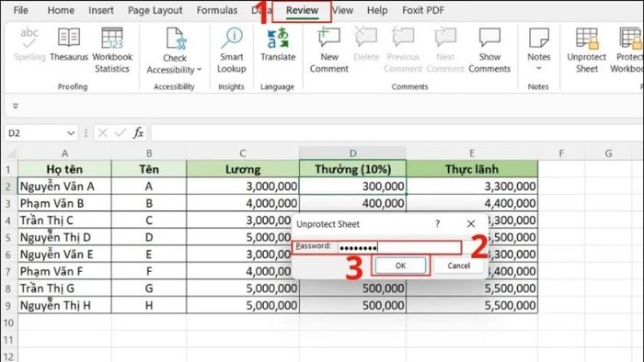Click Cancel in Unprotect Sheet dialog
Image resolution: width=644 pixels, height=362 pixels.
459,266
